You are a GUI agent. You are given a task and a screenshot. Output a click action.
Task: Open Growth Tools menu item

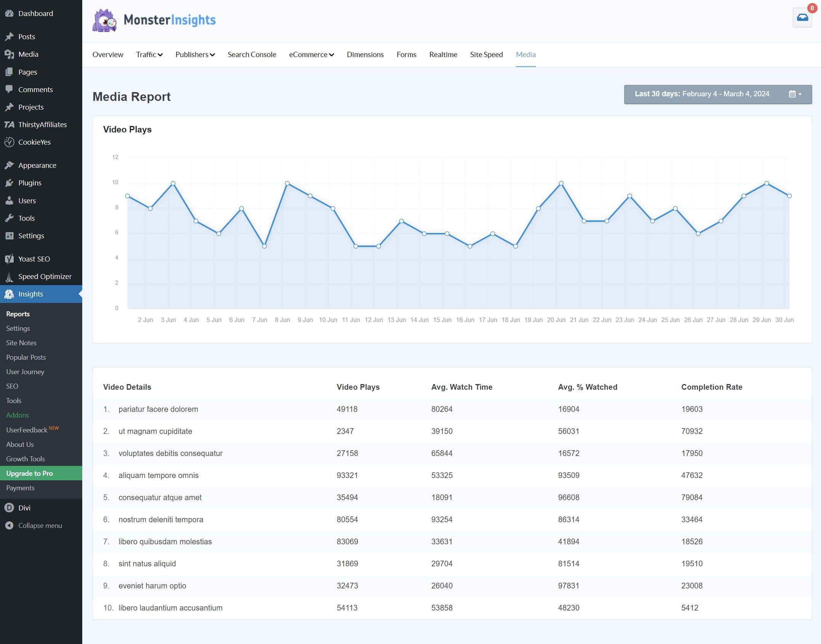click(x=25, y=458)
